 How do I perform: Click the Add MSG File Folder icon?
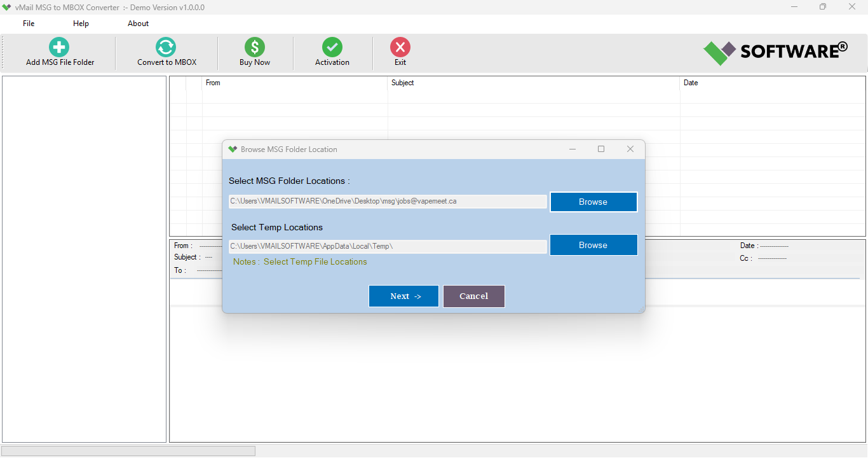[58, 47]
